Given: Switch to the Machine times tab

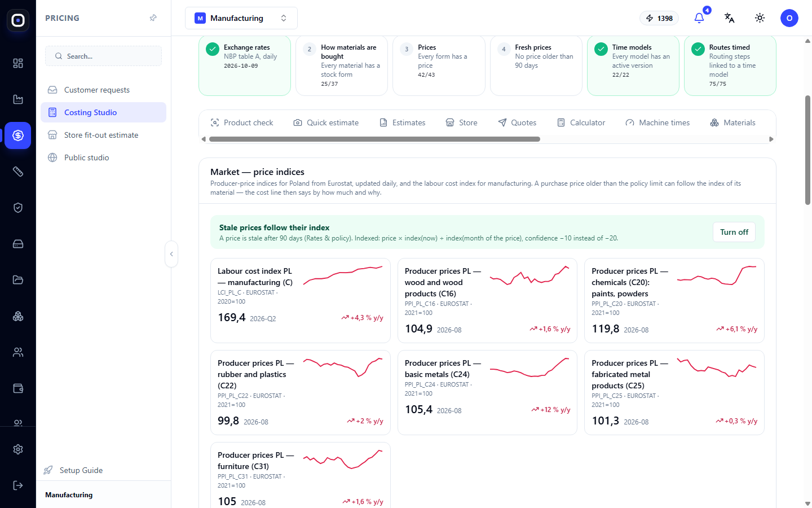Looking at the screenshot, I should pyautogui.click(x=658, y=122).
